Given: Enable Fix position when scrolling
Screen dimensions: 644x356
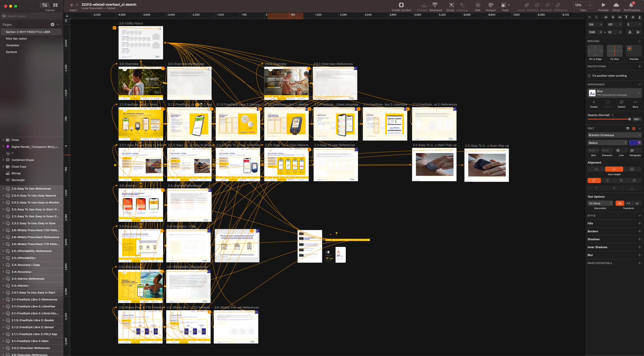Looking at the screenshot, I should click(589, 76).
